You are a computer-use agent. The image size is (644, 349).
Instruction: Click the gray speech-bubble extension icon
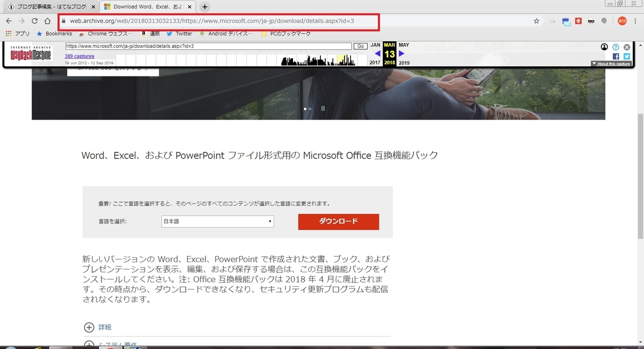(604, 21)
